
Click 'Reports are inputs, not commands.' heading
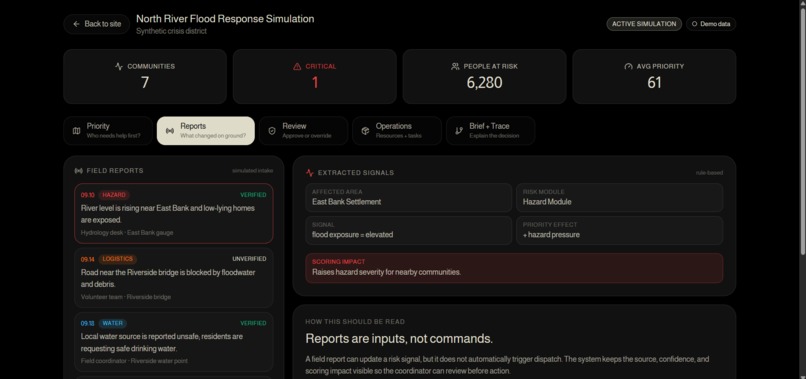[x=399, y=339]
